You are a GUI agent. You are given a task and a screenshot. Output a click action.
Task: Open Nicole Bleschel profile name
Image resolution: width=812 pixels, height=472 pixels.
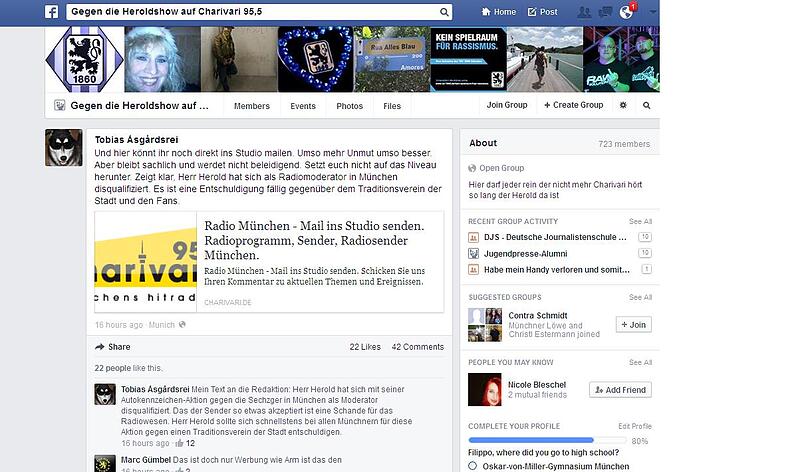click(537, 385)
